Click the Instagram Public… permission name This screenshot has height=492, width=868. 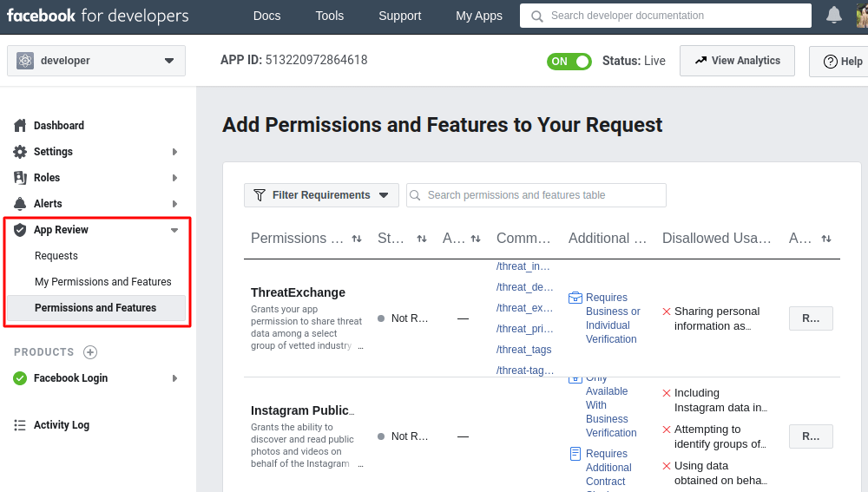(302, 410)
